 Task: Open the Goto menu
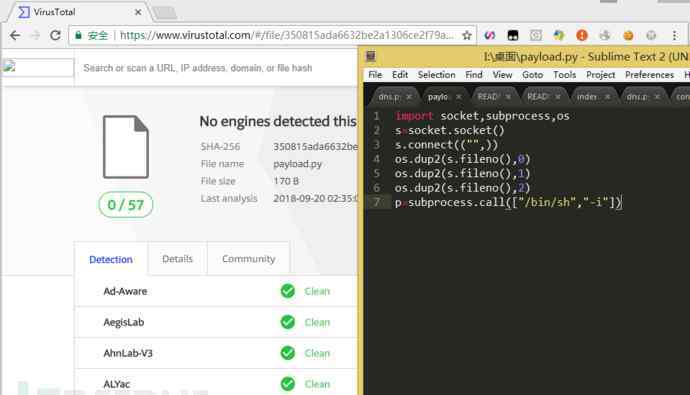532,75
